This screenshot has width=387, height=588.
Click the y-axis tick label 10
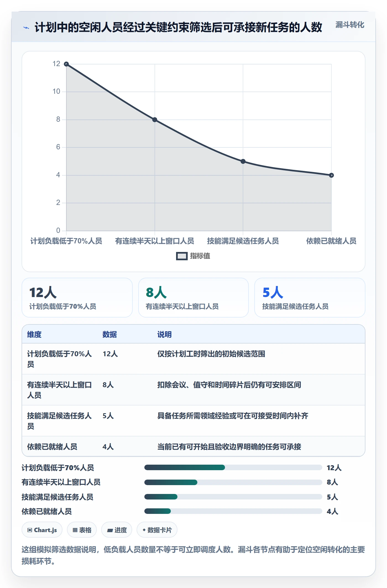(56, 92)
